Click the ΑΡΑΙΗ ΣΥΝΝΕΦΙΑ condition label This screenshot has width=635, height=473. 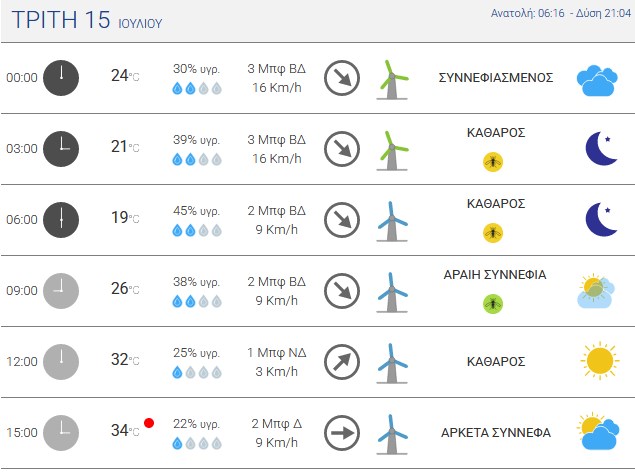[x=495, y=275]
